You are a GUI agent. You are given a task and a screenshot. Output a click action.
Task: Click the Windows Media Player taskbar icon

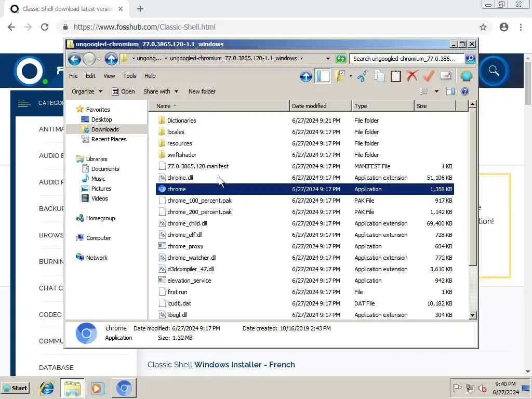click(x=97, y=388)
